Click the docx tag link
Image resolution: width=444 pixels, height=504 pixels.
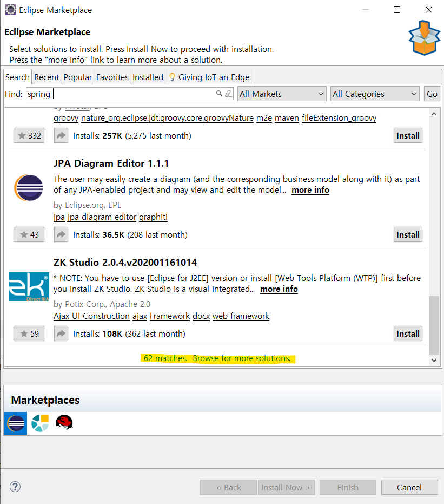pos(201,316)
